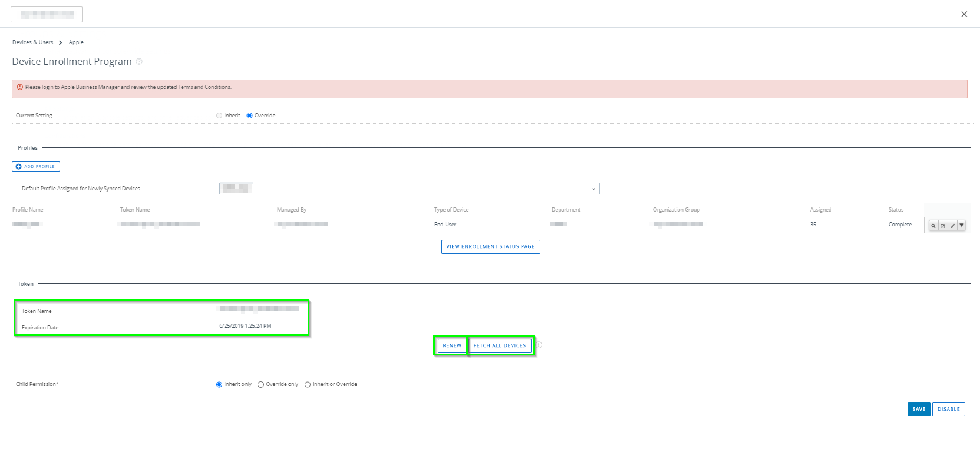Open Default Profile Assigned dropdown
The width and height of the screenshot is (980, 455).
click(409, 189)
